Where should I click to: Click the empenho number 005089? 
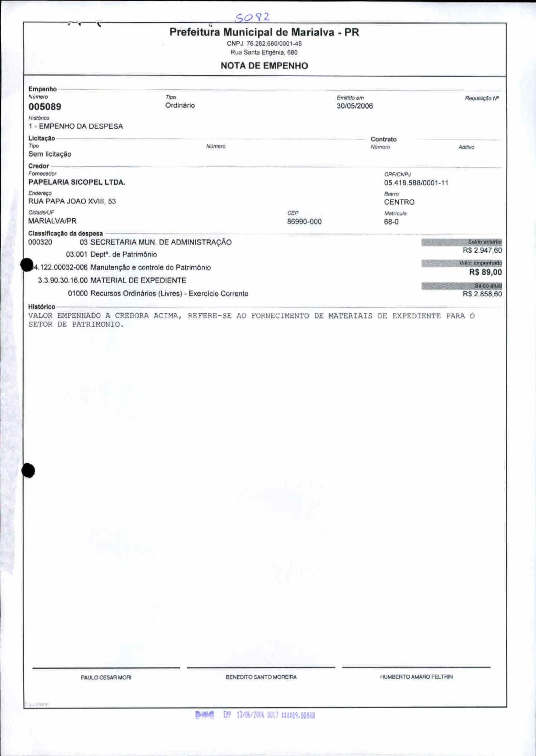pyautogui.click(x=45, y=107)
